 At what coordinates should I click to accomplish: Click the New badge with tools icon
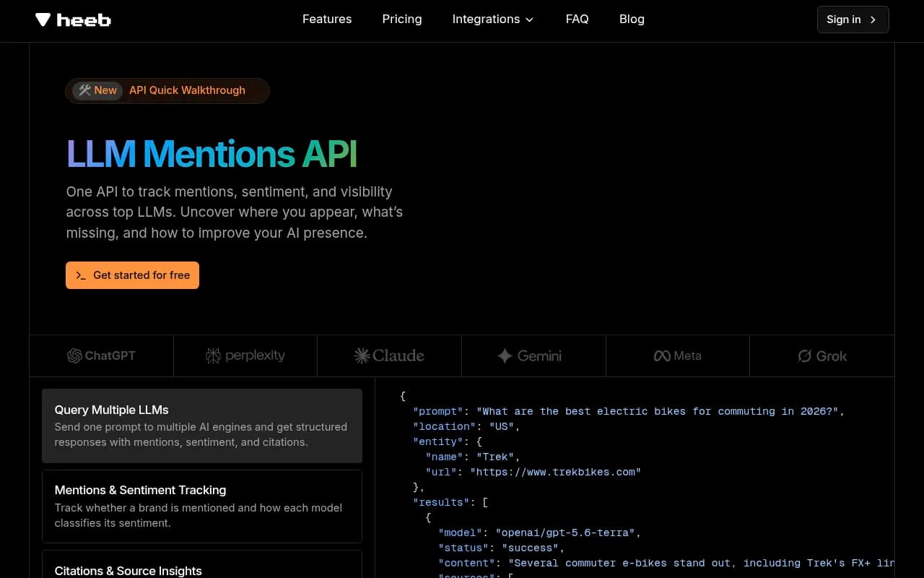pyautogui.click(x=97, y=90)
